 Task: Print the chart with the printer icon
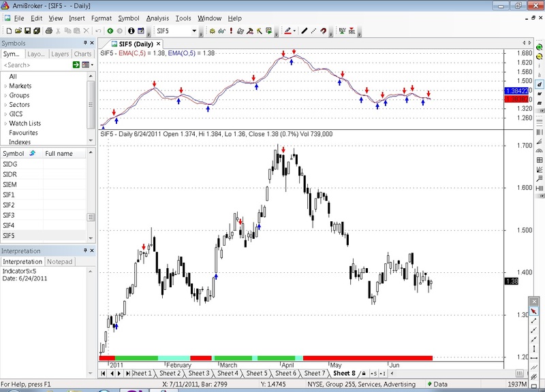(49, 31)
